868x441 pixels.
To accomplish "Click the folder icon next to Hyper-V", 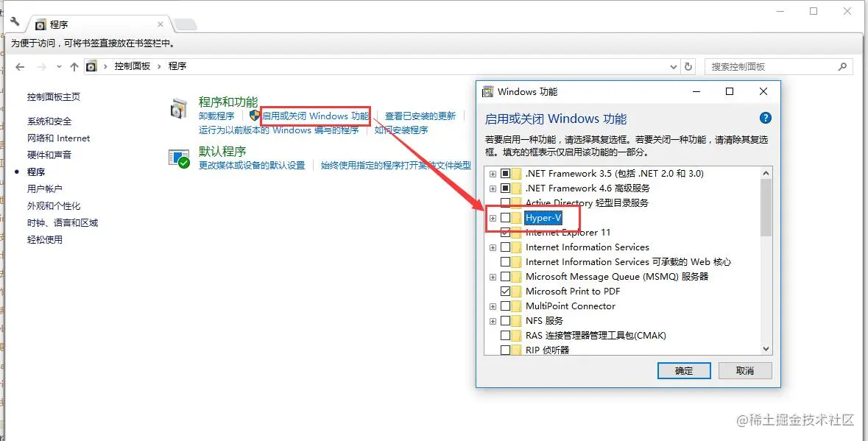I will (517, 218).
